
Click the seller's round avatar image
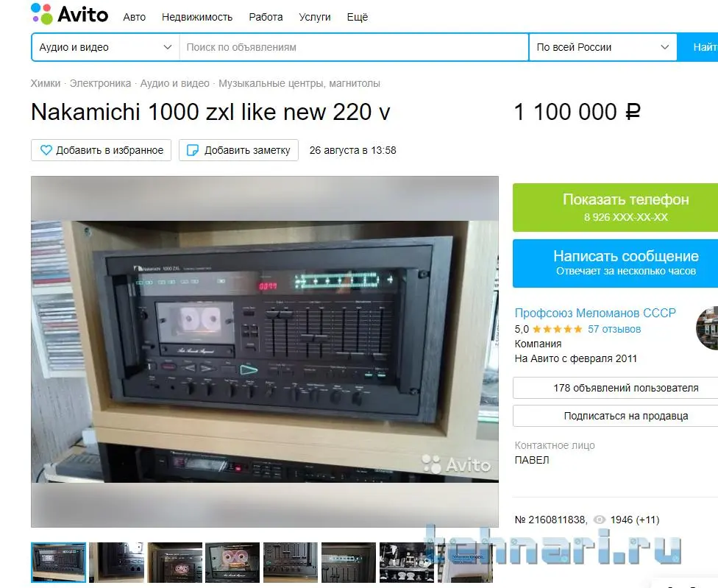[x=707, y=328]
